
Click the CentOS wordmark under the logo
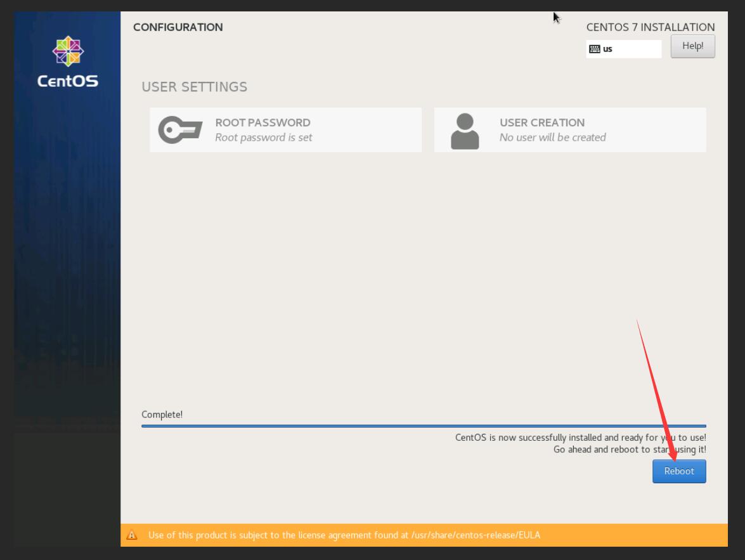[x=68, y=81]
